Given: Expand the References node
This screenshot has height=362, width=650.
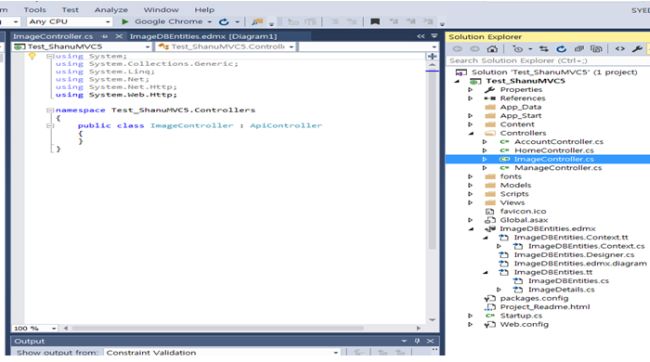Looking at the screenshot, I should (471, 98).
